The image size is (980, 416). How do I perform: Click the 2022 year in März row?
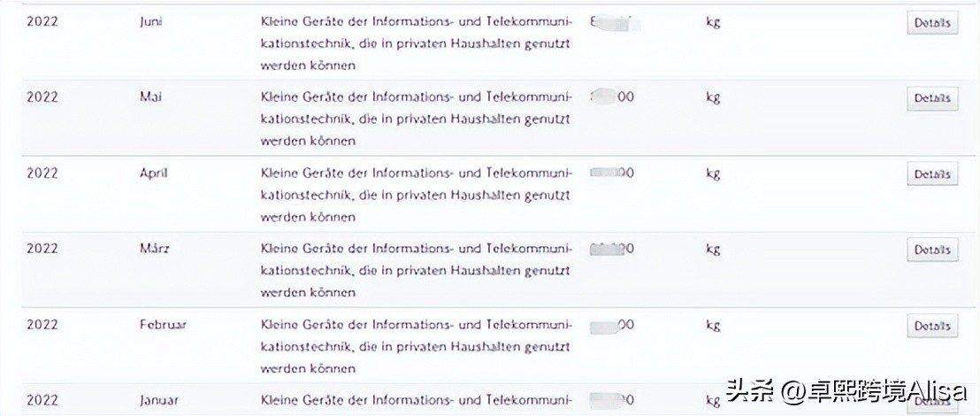[x=42, y=249]
